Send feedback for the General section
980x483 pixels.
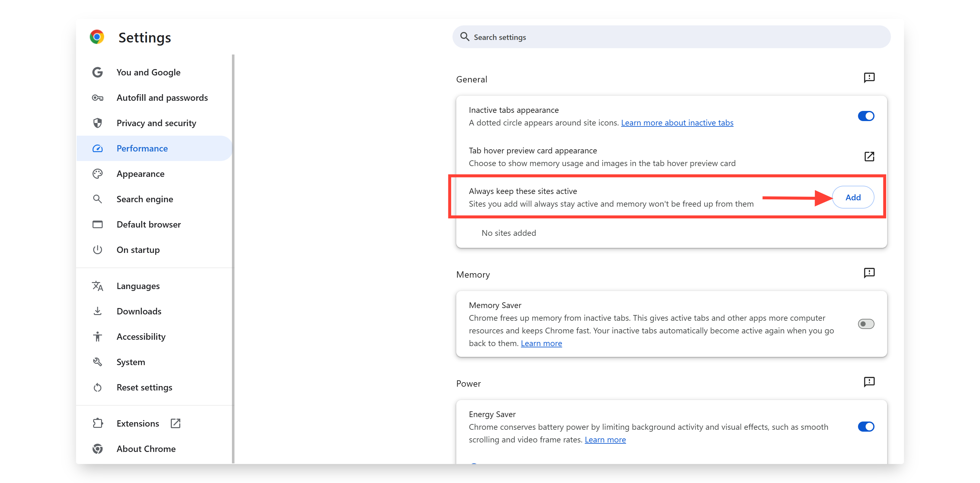pyautogui.click(x=869, y=78)
